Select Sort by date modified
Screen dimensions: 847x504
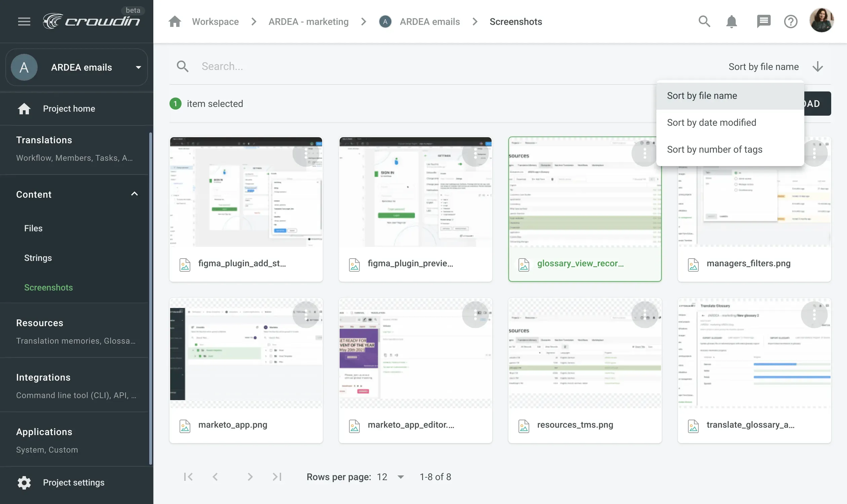(x=711, y=122)
